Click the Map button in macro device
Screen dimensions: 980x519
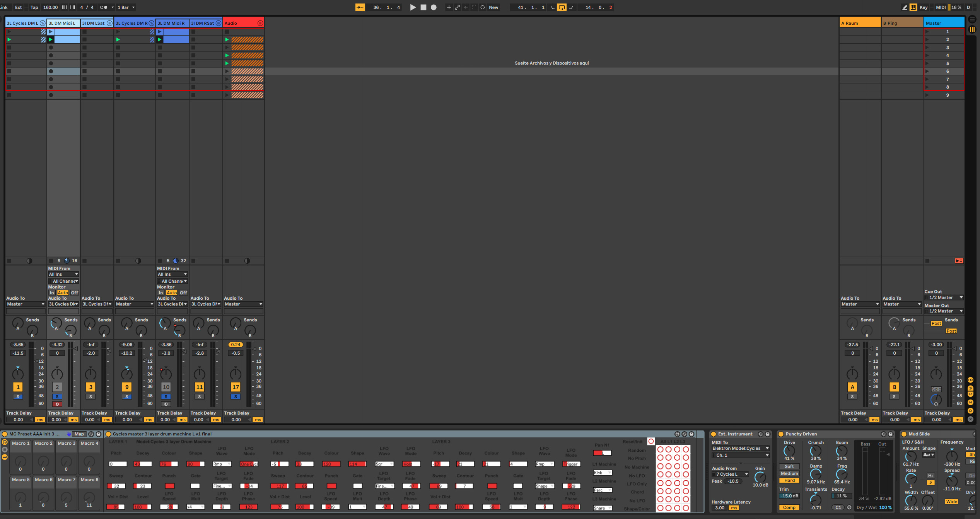(x=79, y=434)
